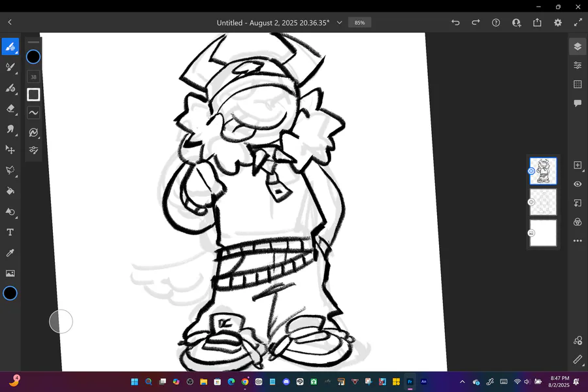This screenshot has width=588, height=392.
Task: Open the Publish and Export share icon
Action: [538, 22]
